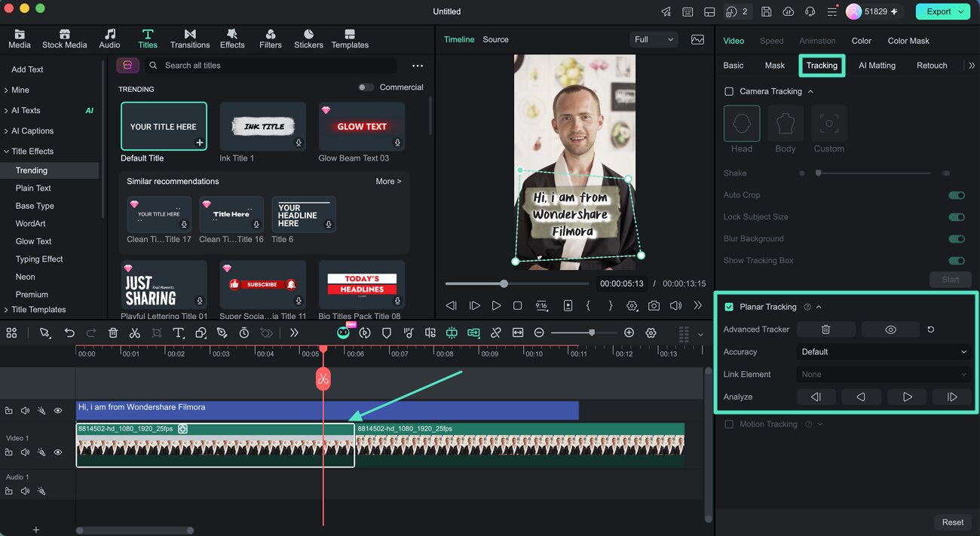This screenshot has height=536, width=980.
Task: Enable the Motion Tracking checkbox
Action: coord(728,424)
